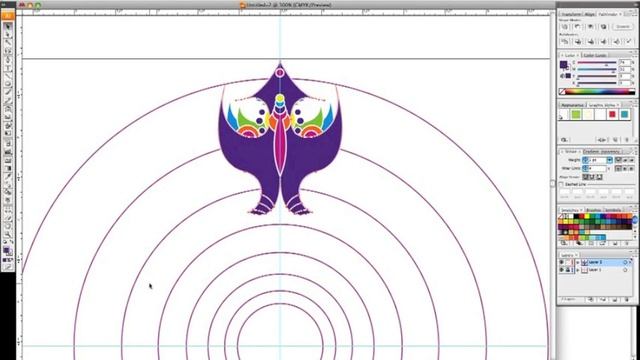The image size is (640, 360).
Task: Click the Magenta slider in Color panel
Action: (x=597, y=69)
